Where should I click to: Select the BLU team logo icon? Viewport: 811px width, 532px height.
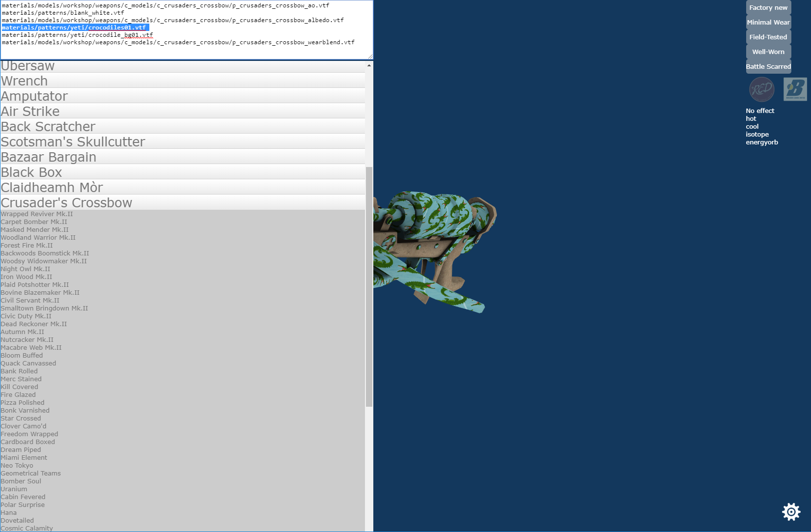[x=795, y=89]
